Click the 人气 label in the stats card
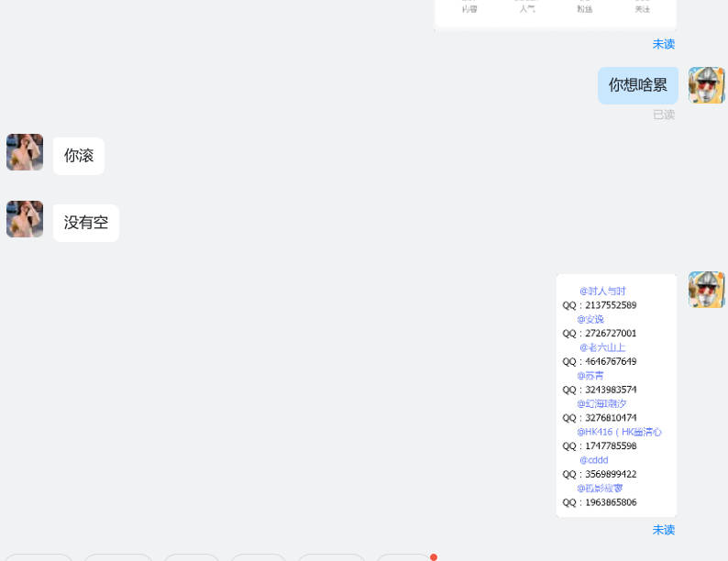Image resolution: width=728 pixels, height=561 pixels. [x=527, y=9]
